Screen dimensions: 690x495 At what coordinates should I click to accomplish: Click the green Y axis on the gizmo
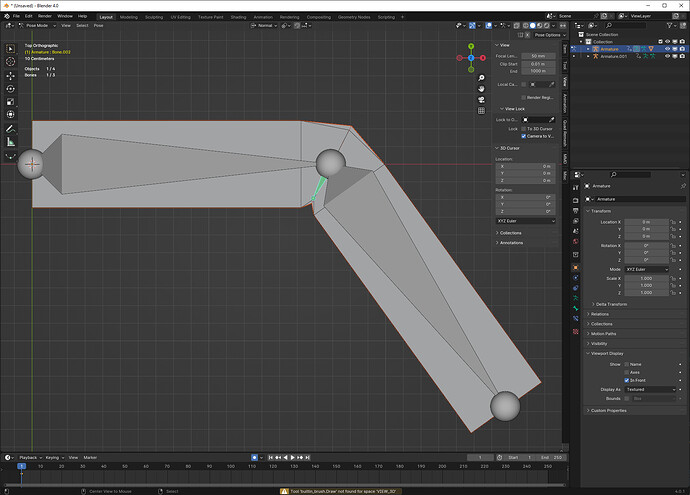(x=471, y=46)
